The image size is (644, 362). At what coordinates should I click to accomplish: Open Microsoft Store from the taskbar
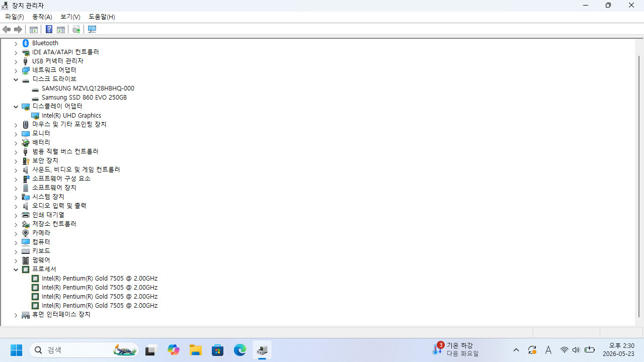click(218, 350)
